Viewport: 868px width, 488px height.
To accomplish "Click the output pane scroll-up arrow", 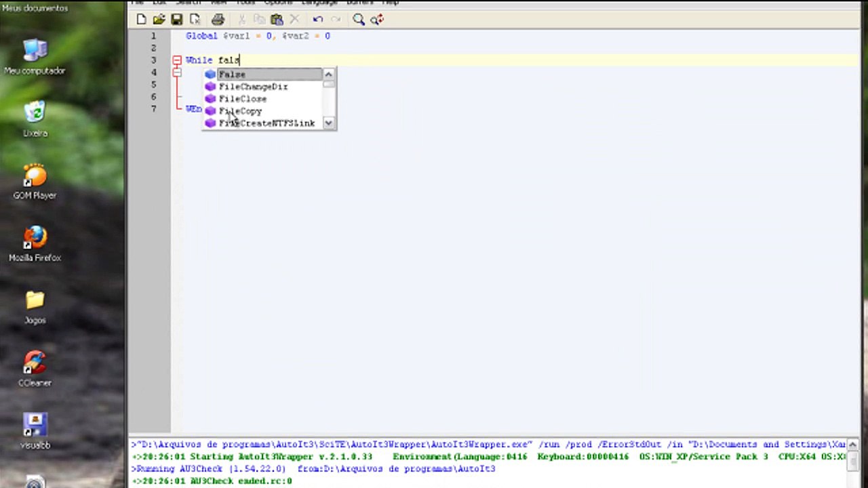I will [852, 445].
